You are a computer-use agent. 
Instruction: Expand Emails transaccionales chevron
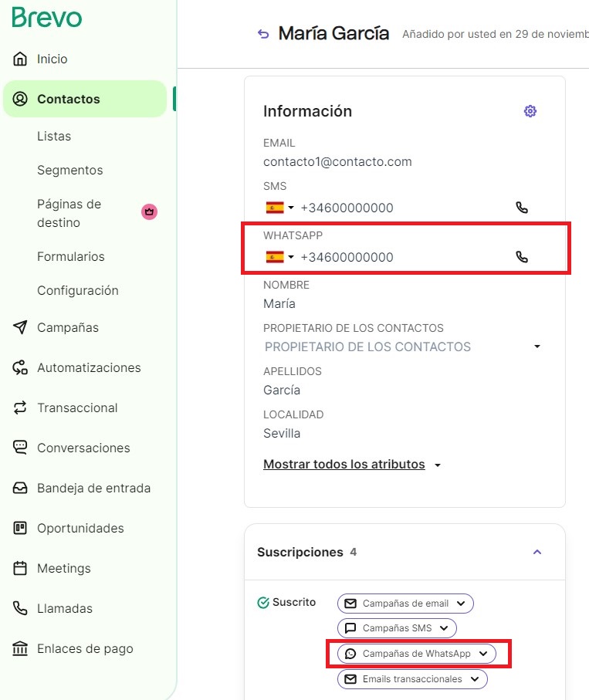click(475, 679)
